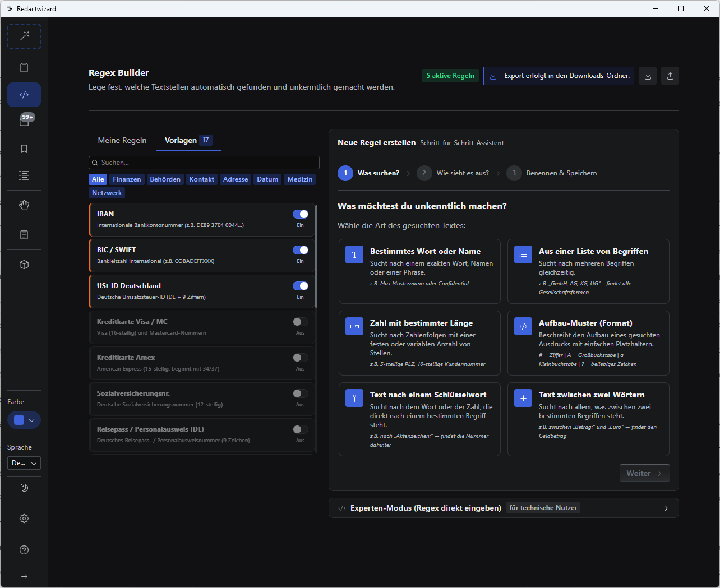
Task: Turn off the IBAN rule toggle
Action: click(x=301, y=214)
